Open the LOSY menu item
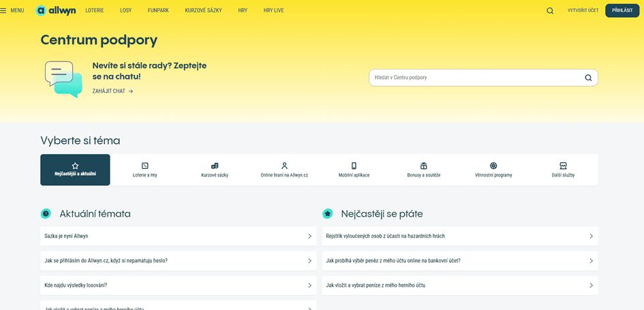Image resolution: width=644 pixels, height=310 pixels. 125,11
